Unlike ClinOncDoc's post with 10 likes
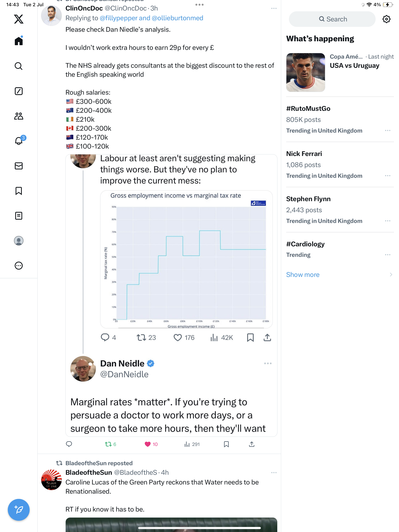 (x=147, y=444)
